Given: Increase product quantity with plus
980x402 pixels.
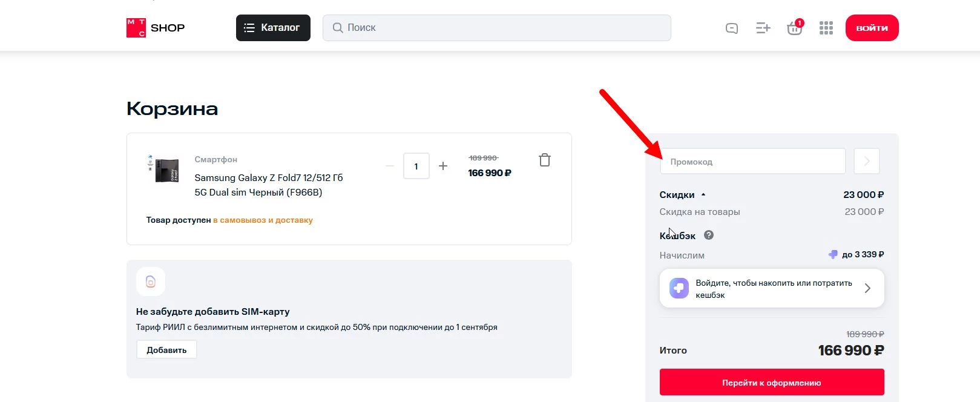Looking at the screenshot, I should tap(443, 166).
